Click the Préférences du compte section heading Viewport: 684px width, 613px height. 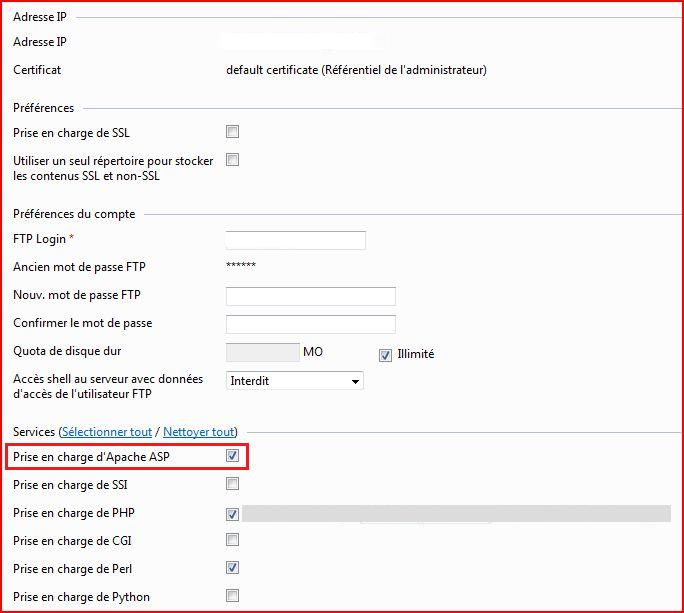click(74, 214)
